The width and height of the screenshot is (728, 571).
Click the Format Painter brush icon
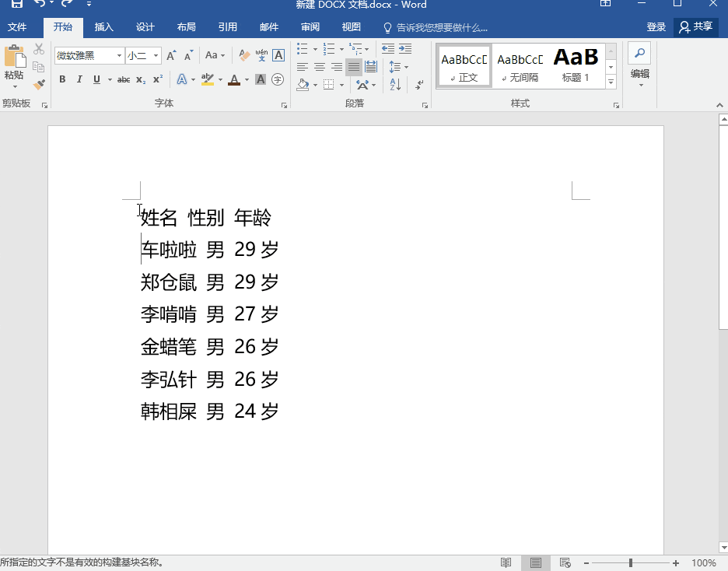39,84
